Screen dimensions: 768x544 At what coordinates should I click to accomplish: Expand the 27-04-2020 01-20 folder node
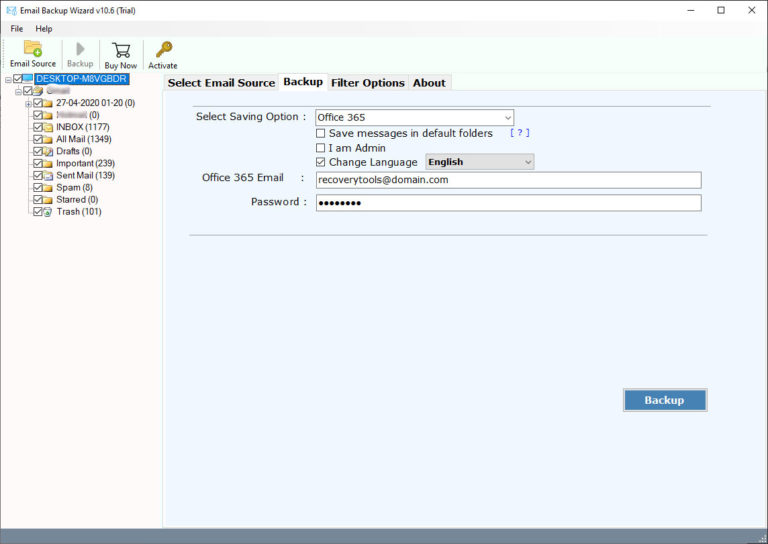coord(28,104)
